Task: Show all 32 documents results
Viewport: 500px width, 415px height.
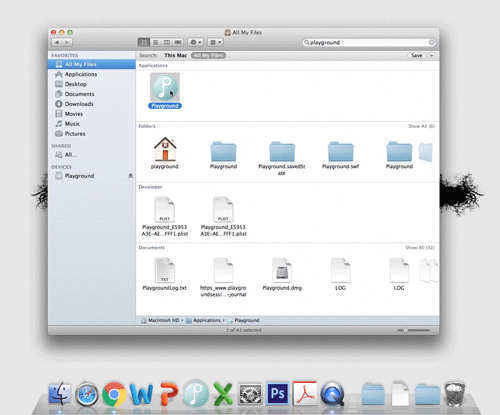Action: pos(420,247)
